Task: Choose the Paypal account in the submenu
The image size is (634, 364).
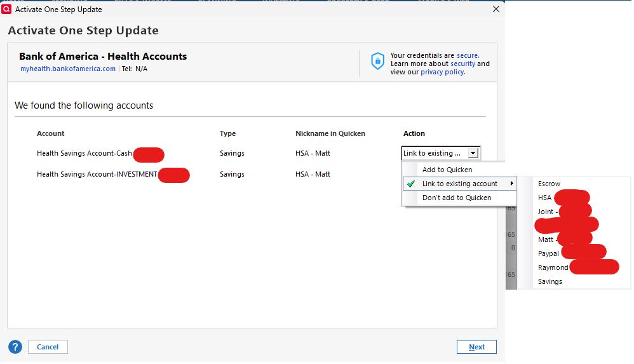Action: [548, 253]
